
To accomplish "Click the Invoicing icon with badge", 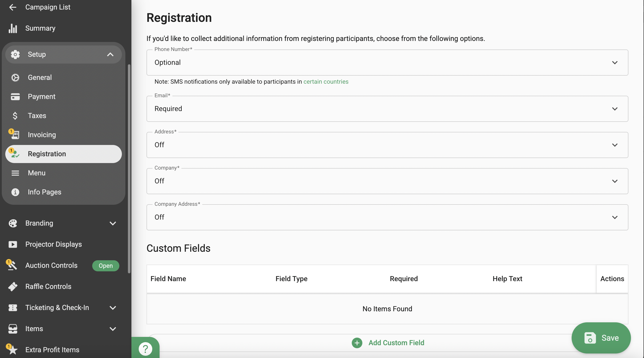I will click(x=15, y=135).
